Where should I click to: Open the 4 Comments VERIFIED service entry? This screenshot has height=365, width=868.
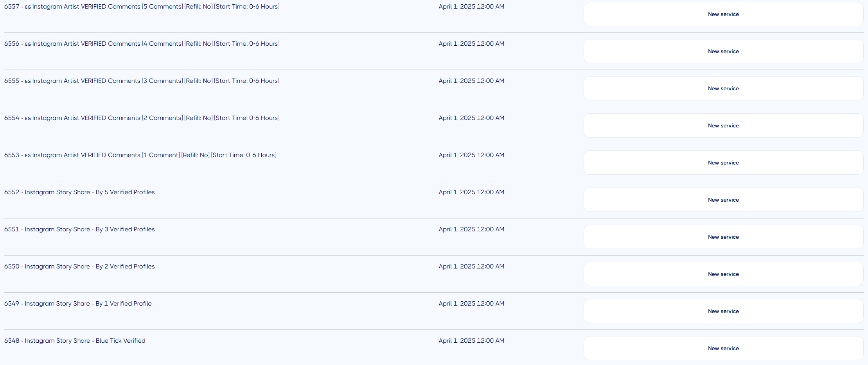coord(142,44)
